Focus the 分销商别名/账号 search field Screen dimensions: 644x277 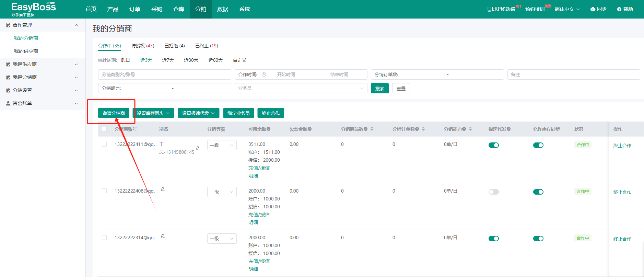(x=165, y=74)
